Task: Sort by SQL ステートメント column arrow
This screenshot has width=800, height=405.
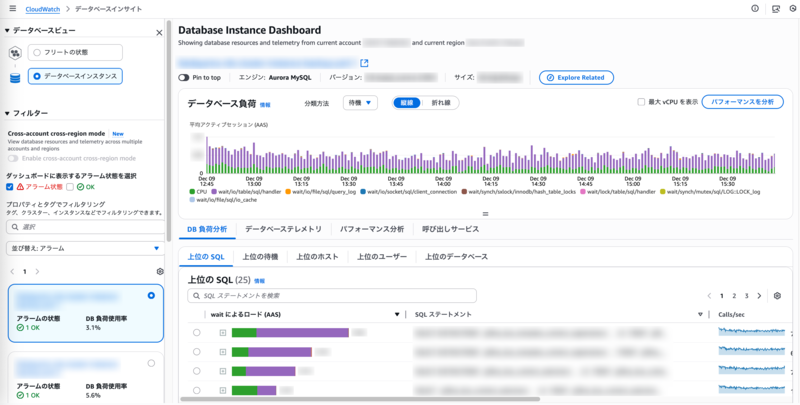Action: 701,315
